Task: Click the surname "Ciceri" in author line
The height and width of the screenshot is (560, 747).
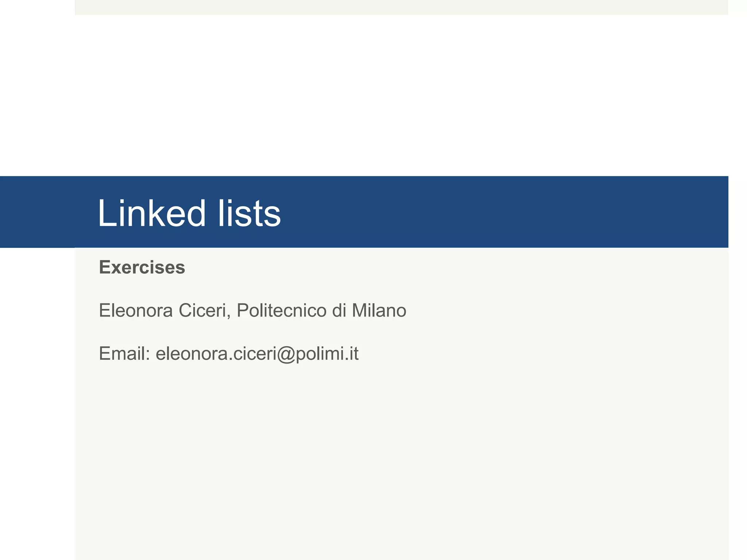Action: point(204,311)
